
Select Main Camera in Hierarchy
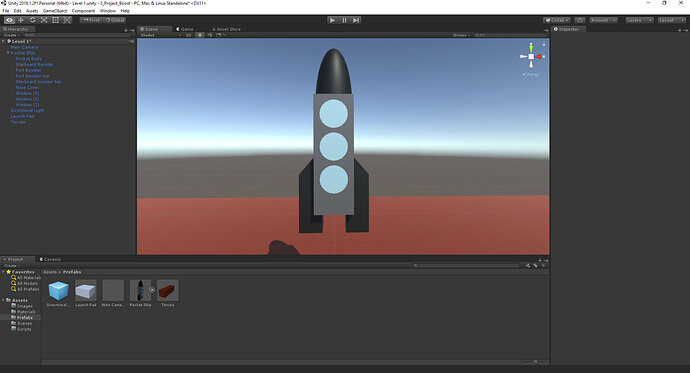tap(24, 47)
